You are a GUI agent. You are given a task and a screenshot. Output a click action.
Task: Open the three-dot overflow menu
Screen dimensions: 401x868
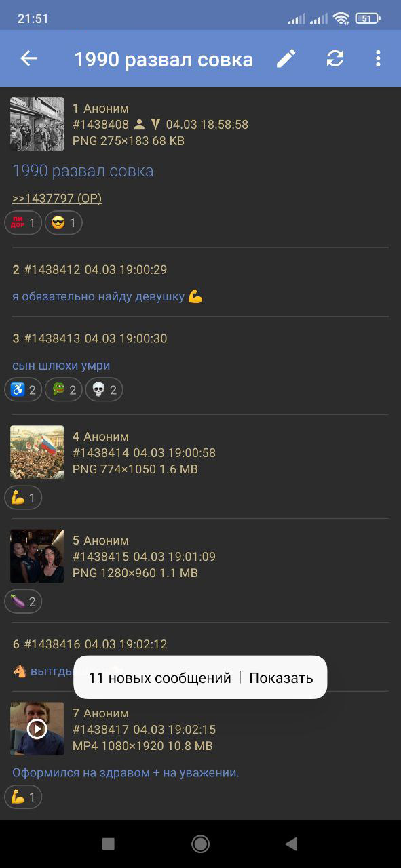coord(378,59)
